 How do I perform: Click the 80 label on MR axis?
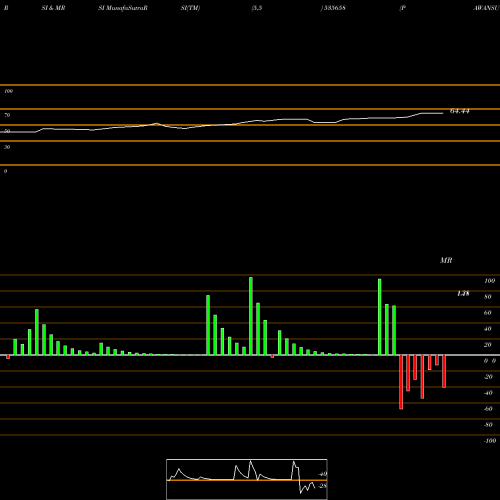tap(488, 297)
